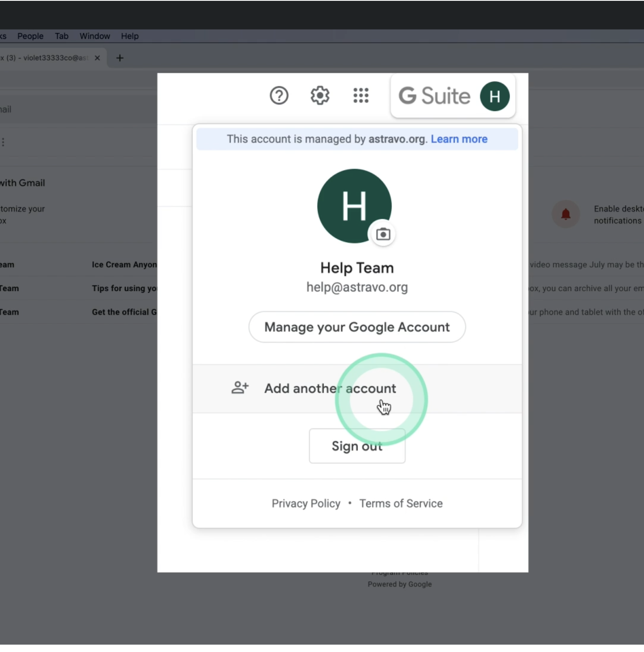The width and height of the screenshot is (644, 652).
Task: Click the Gmail search mail field
Action: pyautogui.click(x=78, y=109)
